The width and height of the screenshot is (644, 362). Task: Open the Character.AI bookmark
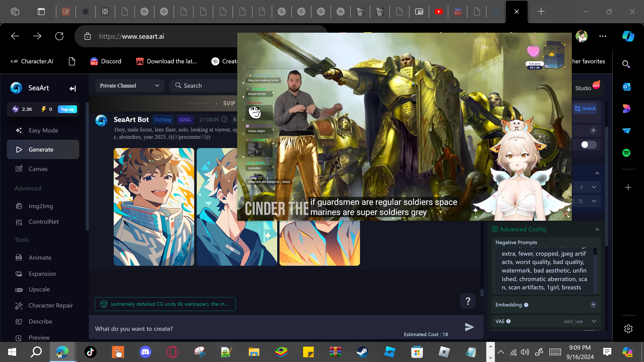pos(32,61)
